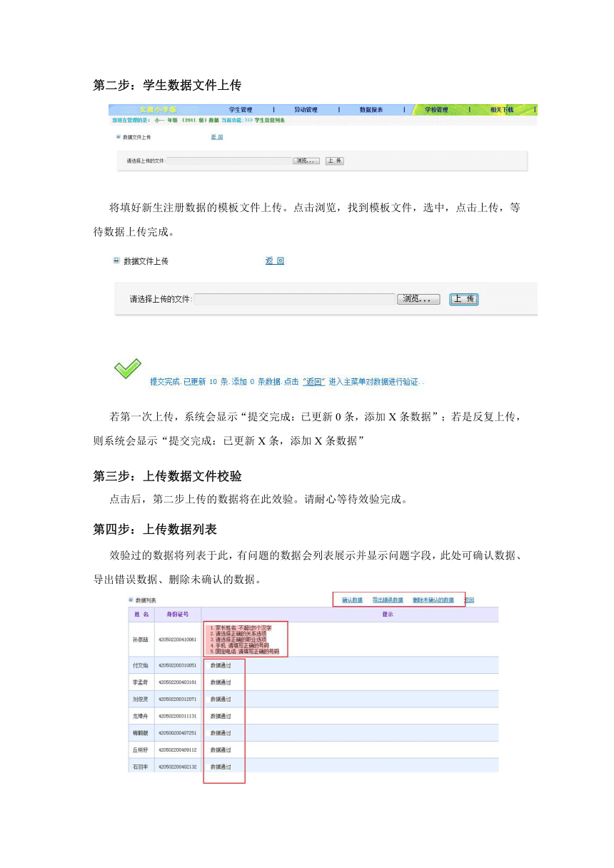This screenshot has height=868, width=614.
Task: Select ID number 420502200410061
Action: (178, 640)
